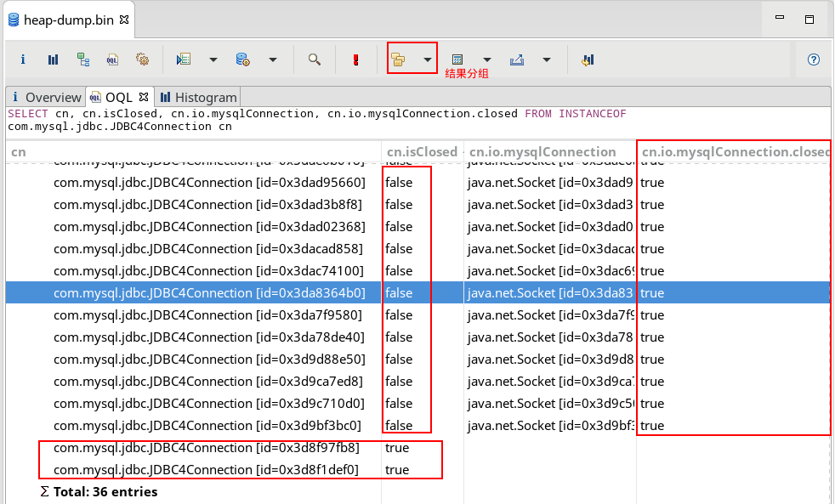Click the red exclamation mark icon

click(x=355, y=59)
